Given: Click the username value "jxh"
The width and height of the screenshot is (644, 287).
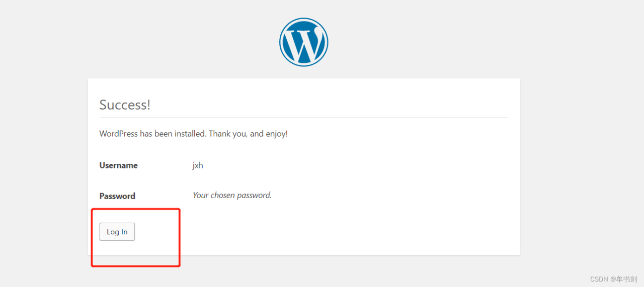Looking at the screenshot, I should coord(198,165).
